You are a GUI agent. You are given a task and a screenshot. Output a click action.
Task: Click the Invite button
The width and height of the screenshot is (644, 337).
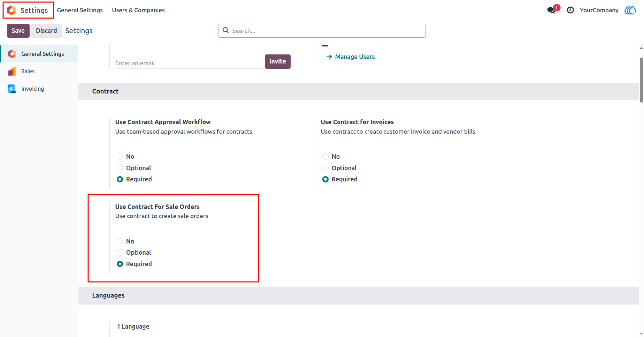(278, 61)
